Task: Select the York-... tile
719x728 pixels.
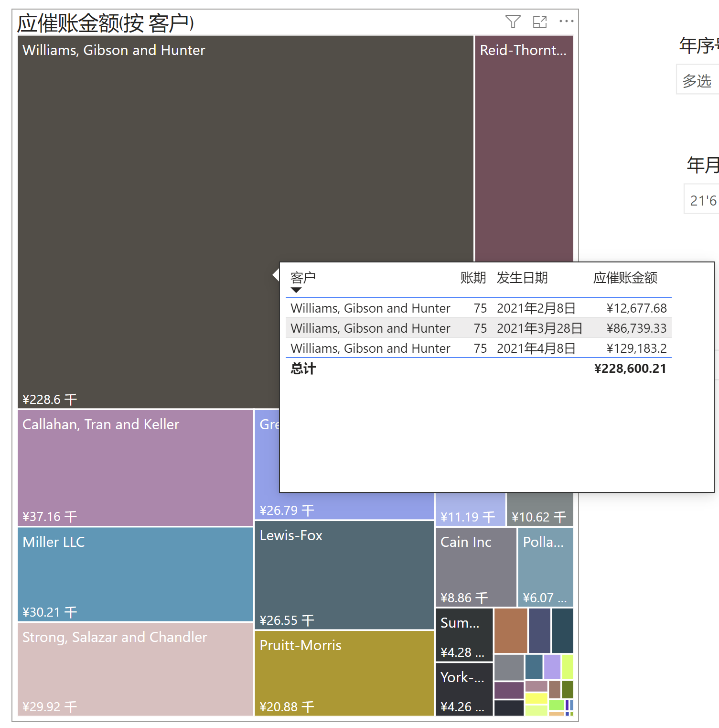Action: point(464,689)
